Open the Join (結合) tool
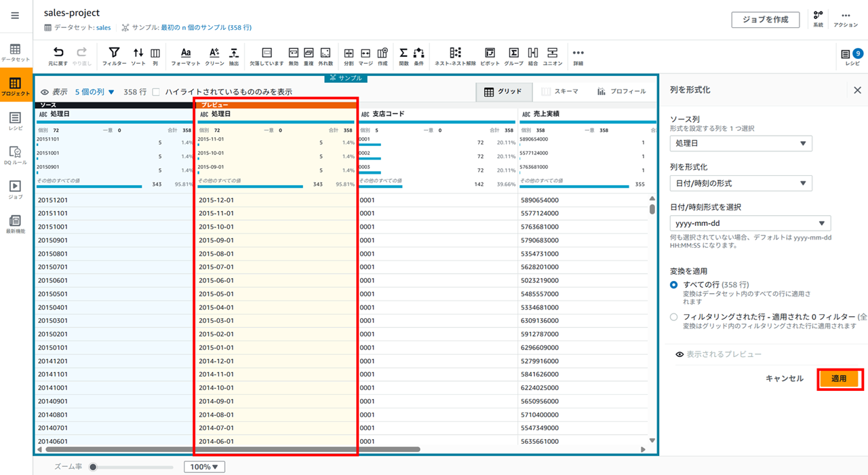 (533, 56)
